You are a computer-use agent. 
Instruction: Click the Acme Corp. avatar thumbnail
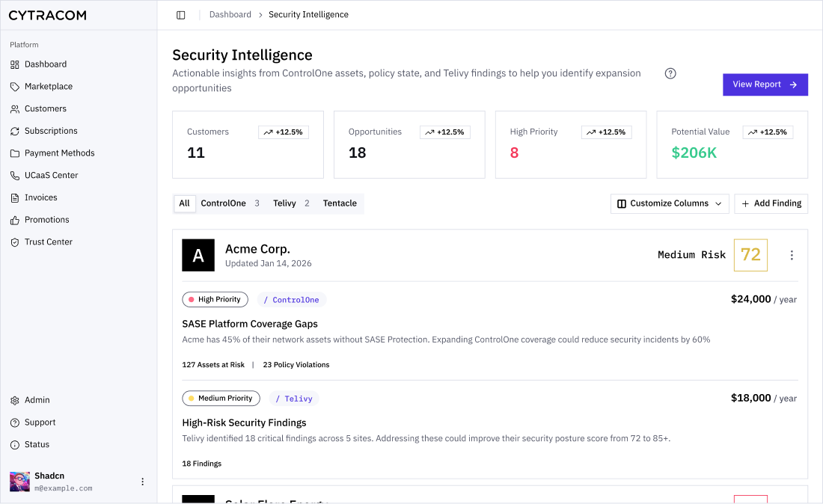pyautogui.click(x=198, y=256)
